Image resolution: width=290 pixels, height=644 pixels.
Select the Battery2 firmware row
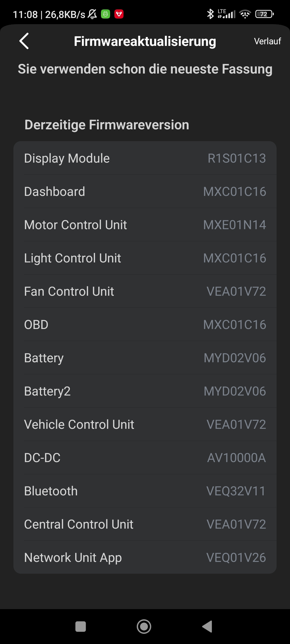point(145,391)
